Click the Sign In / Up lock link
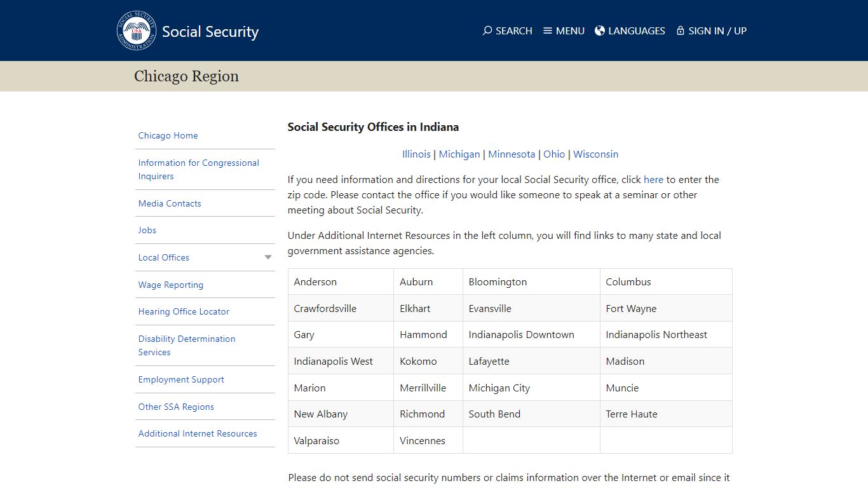 [x=711, y=30]
